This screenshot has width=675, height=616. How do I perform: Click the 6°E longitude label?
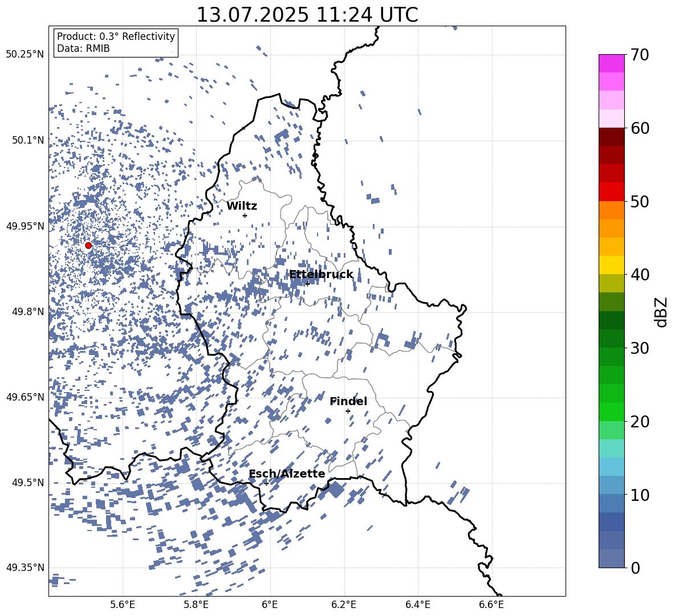pyautogui.click(x=270, y=605)
